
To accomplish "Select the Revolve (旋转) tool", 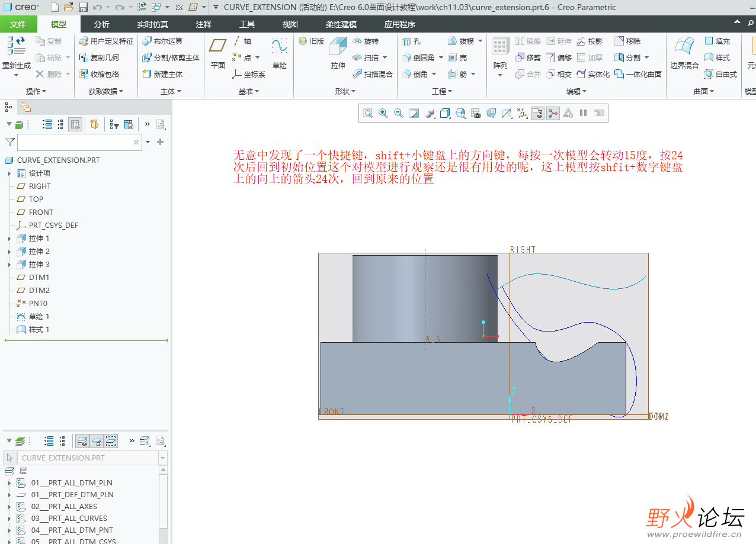I will point(365,41).
